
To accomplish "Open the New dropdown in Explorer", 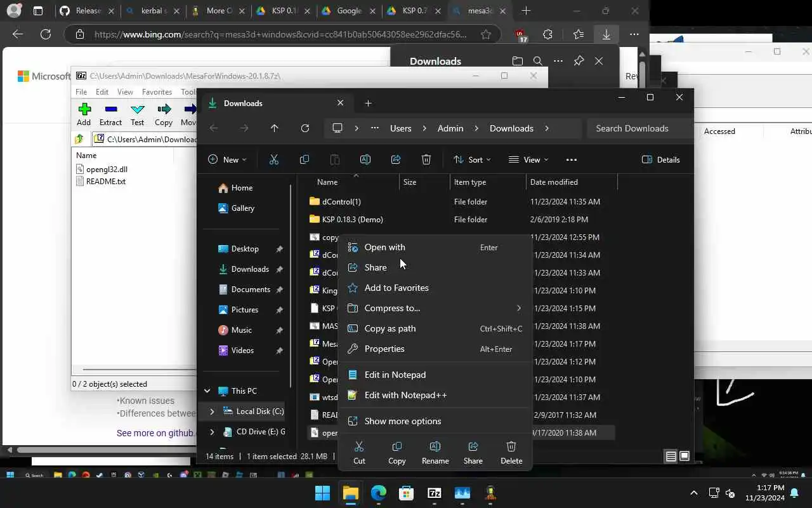I will 227,159.
